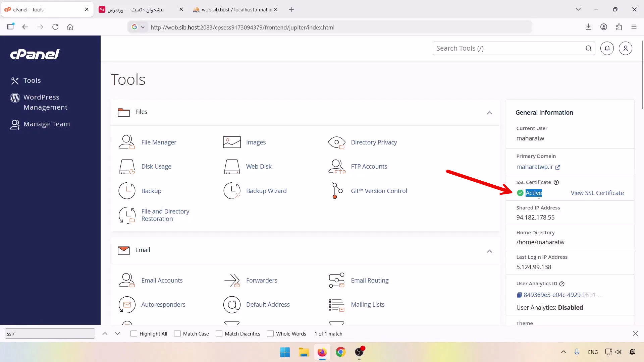644x362 pixels.
Task: Open the user account menu icon
Action: [626, 48]
